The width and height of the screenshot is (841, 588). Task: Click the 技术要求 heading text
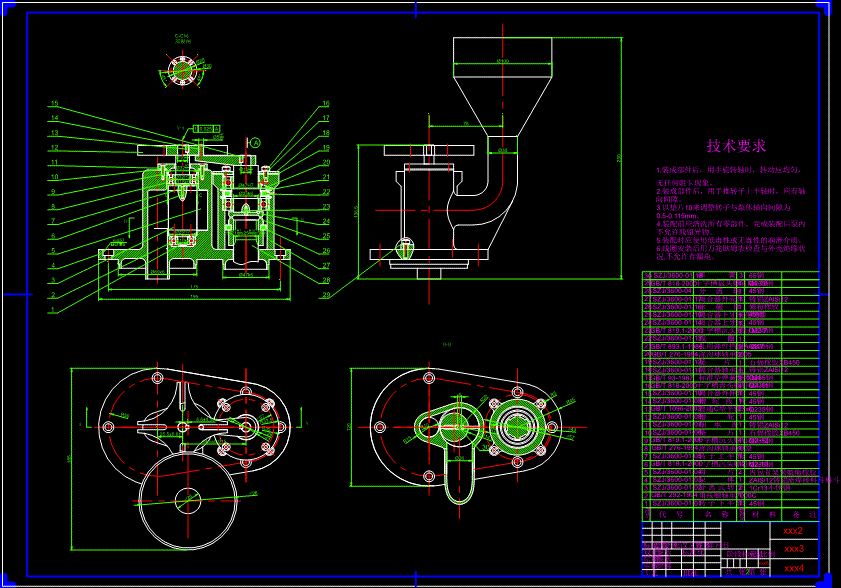736,145
